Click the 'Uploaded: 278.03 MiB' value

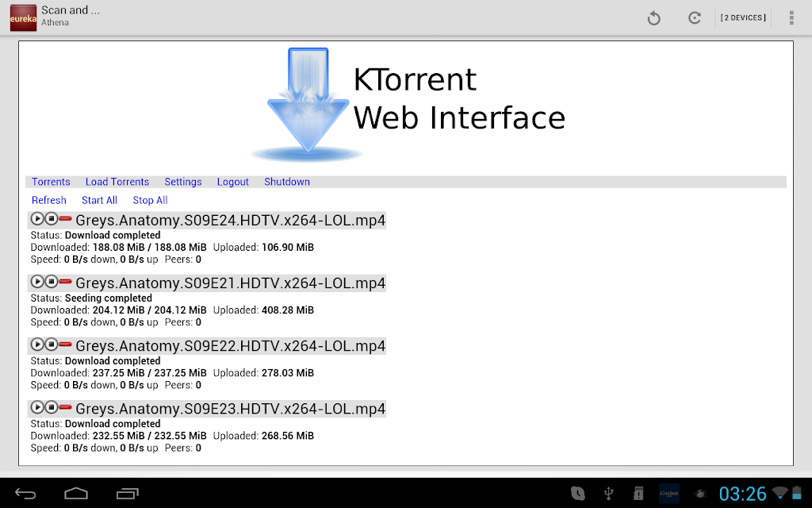263,373
